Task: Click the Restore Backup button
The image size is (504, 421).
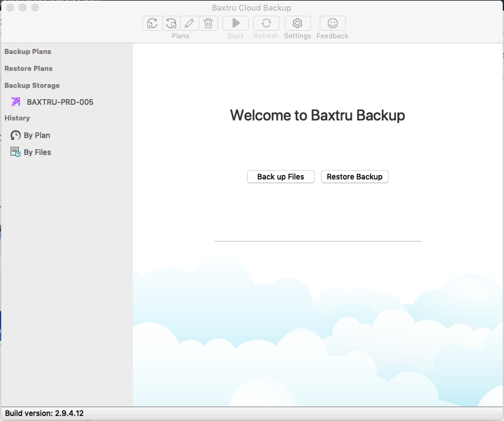Action: [355, 176]
